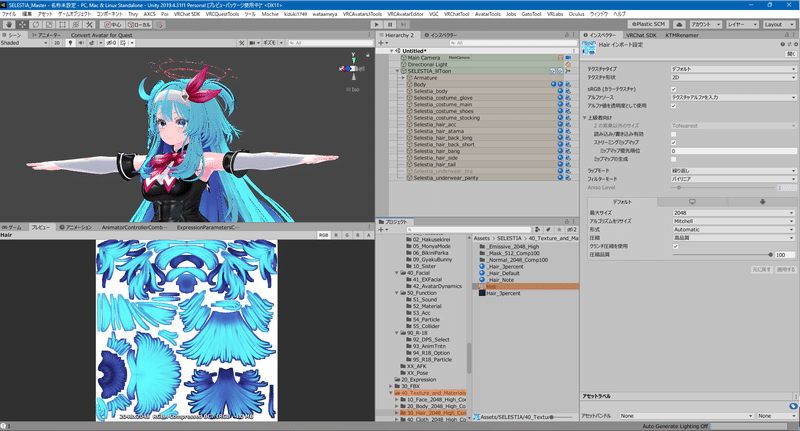Select the Move tool in the toolbar
This screenshot has width=800, height=431.
[22, 24]
